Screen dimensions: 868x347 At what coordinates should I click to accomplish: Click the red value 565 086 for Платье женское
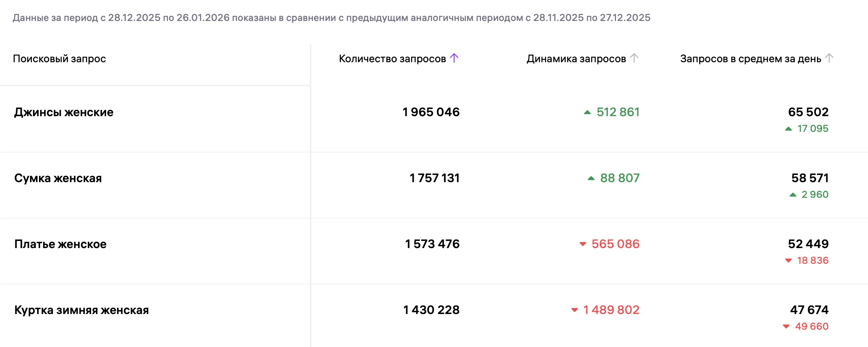click(615, 244)
